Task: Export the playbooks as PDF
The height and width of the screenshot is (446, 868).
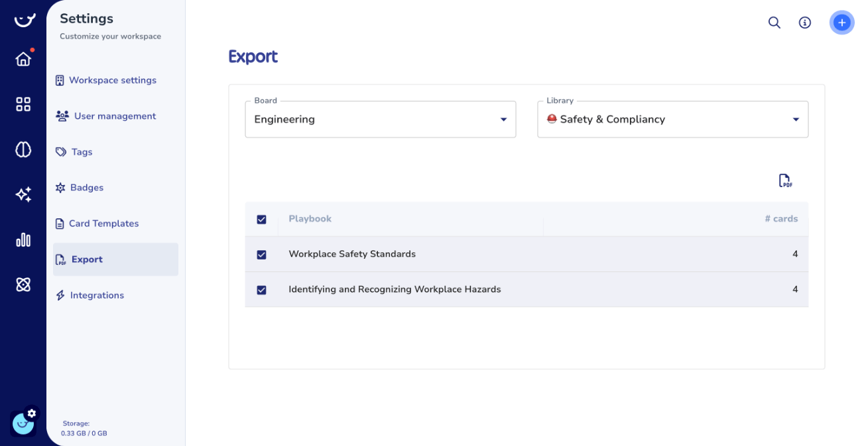Action: point(785,180)
